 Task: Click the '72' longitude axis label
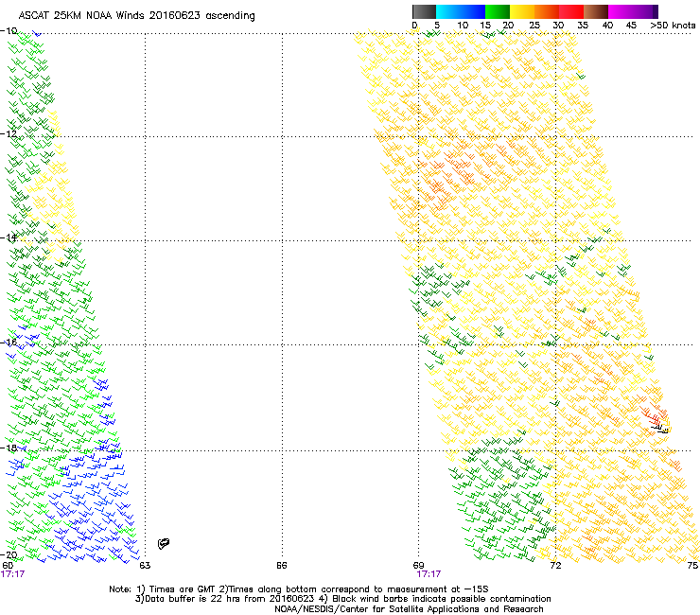[x=555, y=566]
